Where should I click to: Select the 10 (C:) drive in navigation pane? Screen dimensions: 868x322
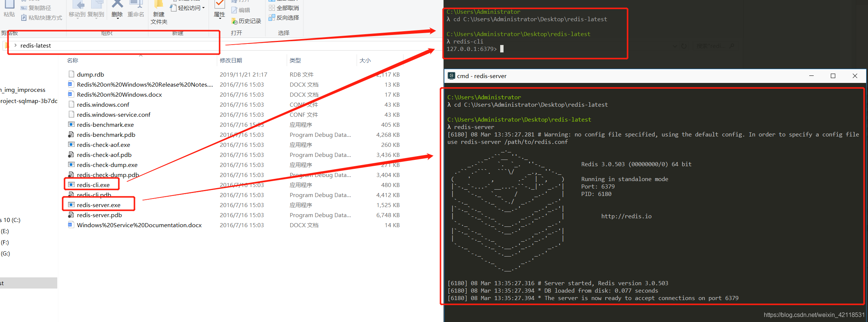coord(10,220)
